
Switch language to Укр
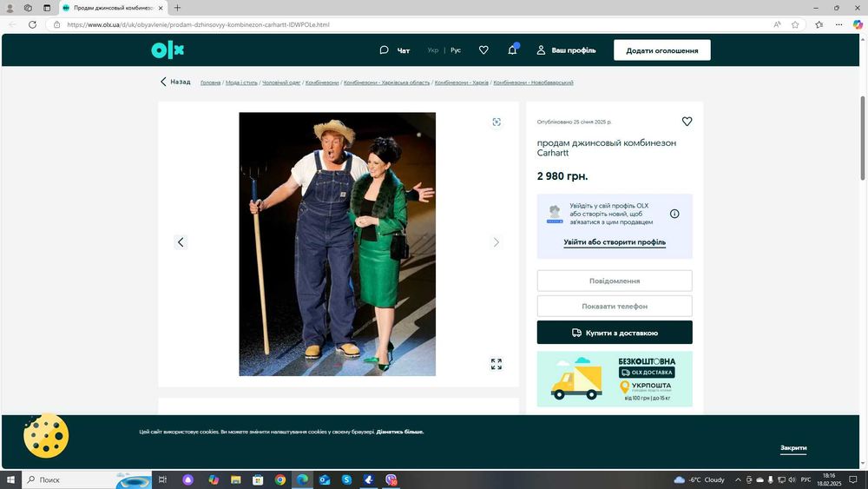pos(433,50)
